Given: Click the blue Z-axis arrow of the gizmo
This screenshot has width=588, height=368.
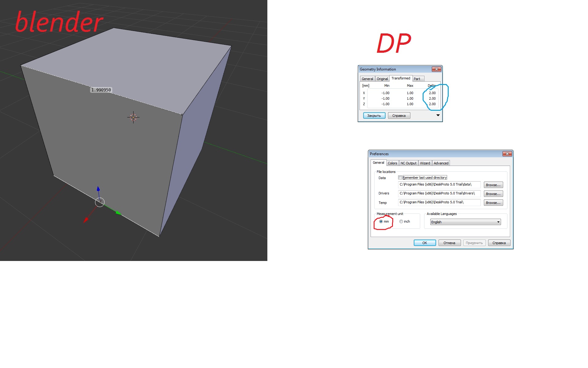Looking at the screenshot, I should 98,189.
